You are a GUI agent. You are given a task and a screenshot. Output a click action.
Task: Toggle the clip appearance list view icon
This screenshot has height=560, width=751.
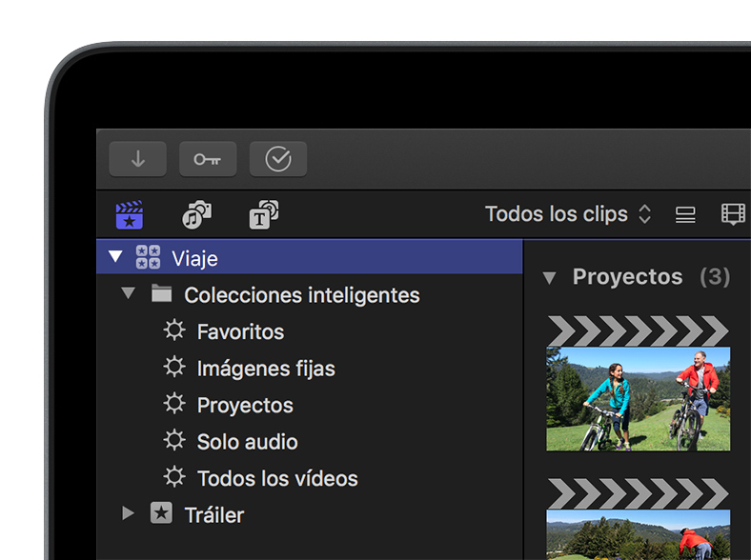685,215
